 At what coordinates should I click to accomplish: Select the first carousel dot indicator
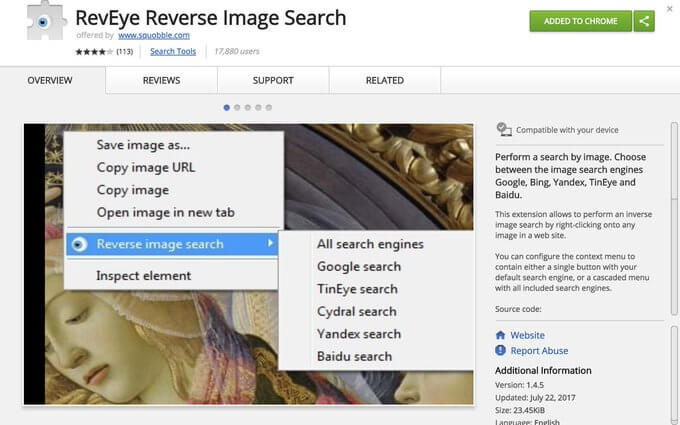pyautogui.click(x=227, y=106)
